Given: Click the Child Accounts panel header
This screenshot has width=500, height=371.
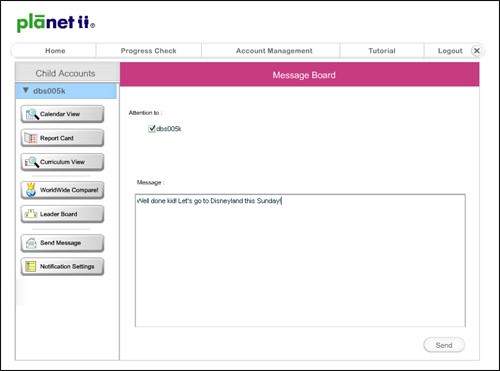Looking at the screenshot, I should [67, 72].
